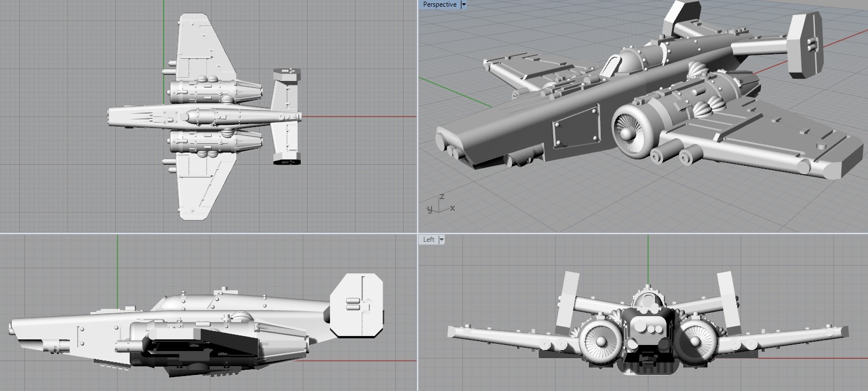Open the Left viewport dropdown arrow
Image resolution: width=868 pixels, height=391 pixels.
click(441, 240)
